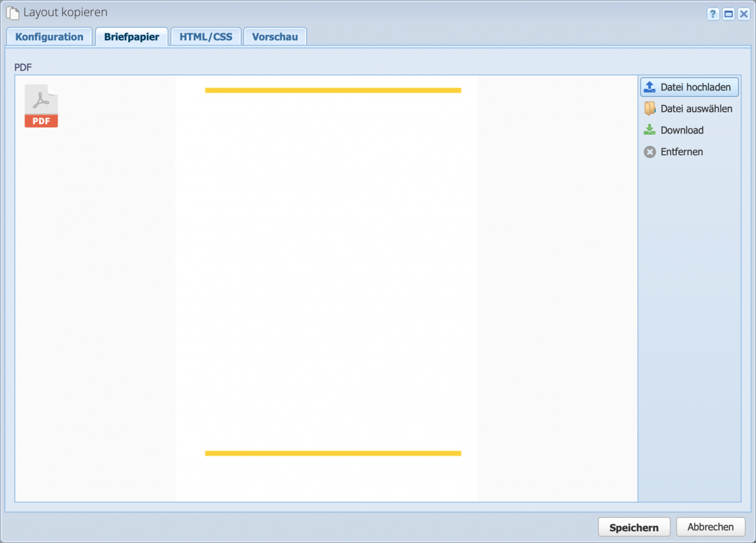Viewport: 756px width, 543px height.
Task: Click the document icon in the dialog title bar
Action: click(x=12, y=12)
